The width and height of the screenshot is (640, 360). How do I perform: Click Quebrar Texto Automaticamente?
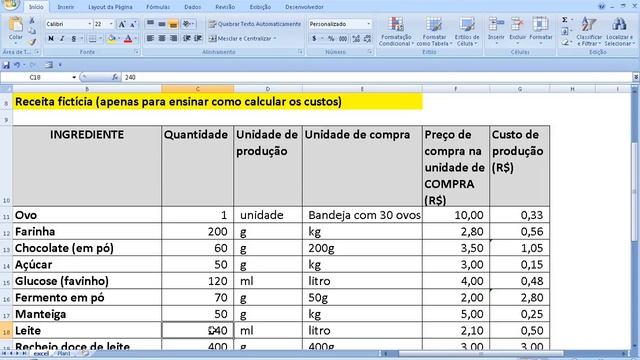pos(255,24)
